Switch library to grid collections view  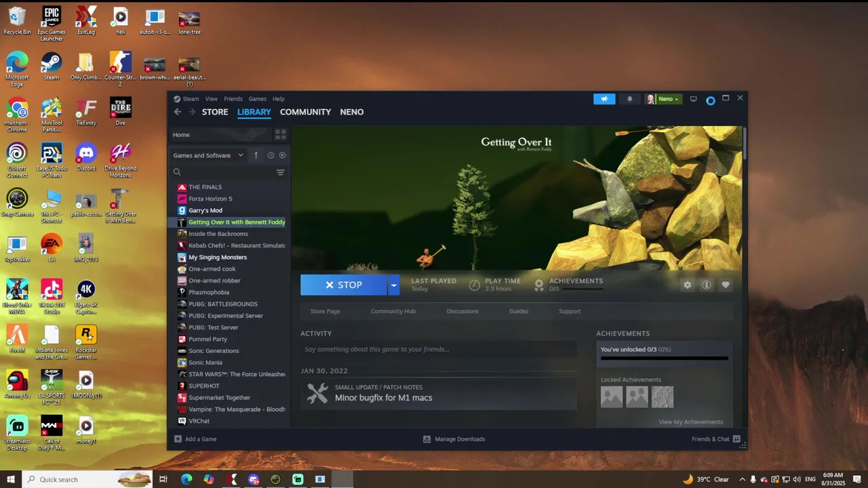pyautogui.click(x=280, y=134)
